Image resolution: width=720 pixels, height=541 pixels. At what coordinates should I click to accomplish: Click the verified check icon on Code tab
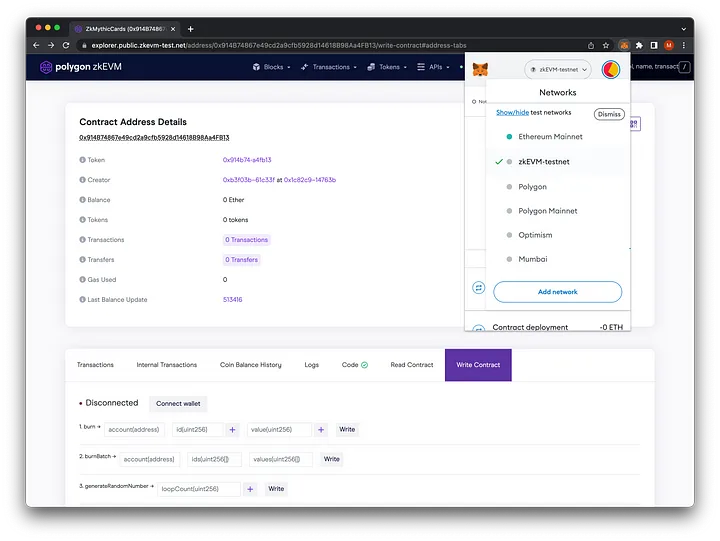[365, 365]
